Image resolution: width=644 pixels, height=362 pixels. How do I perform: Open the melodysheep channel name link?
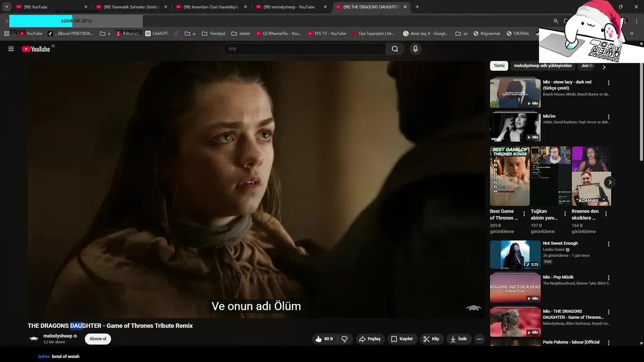click(57, 336)
